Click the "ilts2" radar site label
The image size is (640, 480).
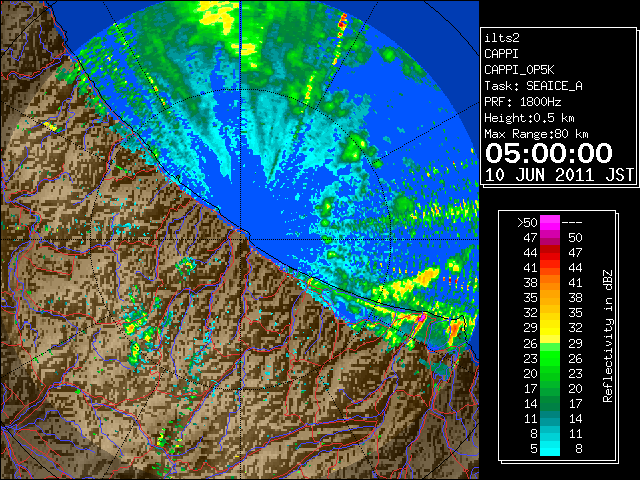pos(502,38)
